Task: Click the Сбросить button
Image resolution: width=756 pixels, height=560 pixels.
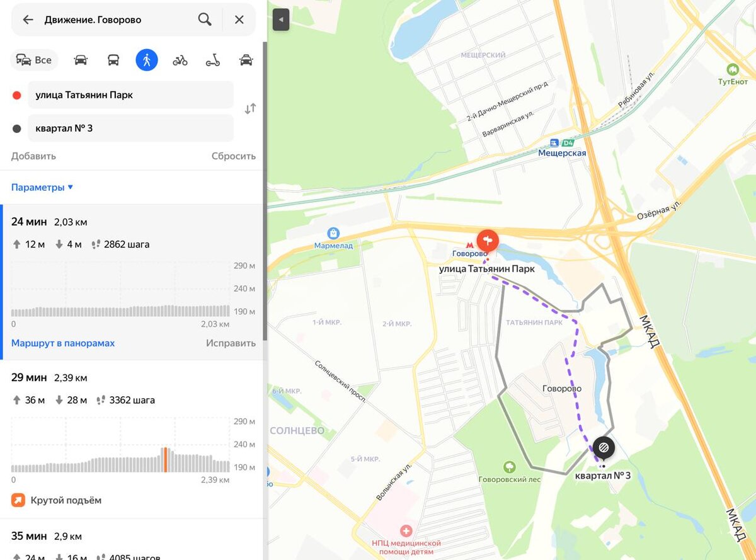Action: pos(234,156)
